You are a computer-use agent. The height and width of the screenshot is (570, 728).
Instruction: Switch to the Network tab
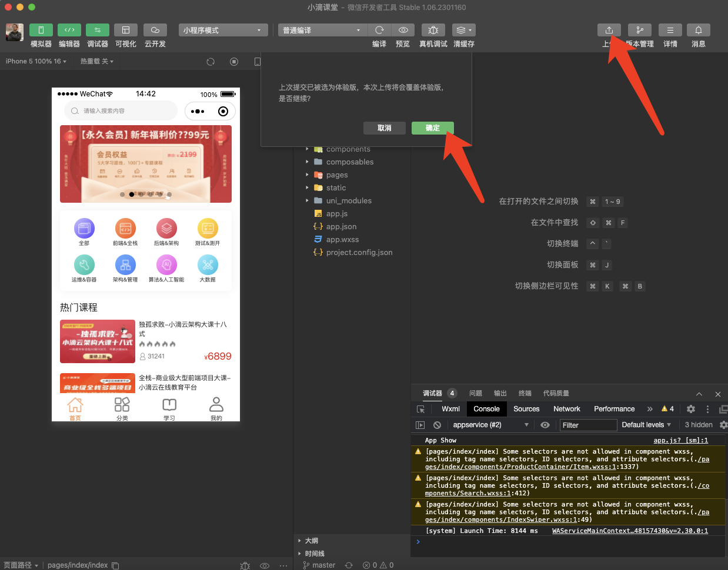click(566, 409)
